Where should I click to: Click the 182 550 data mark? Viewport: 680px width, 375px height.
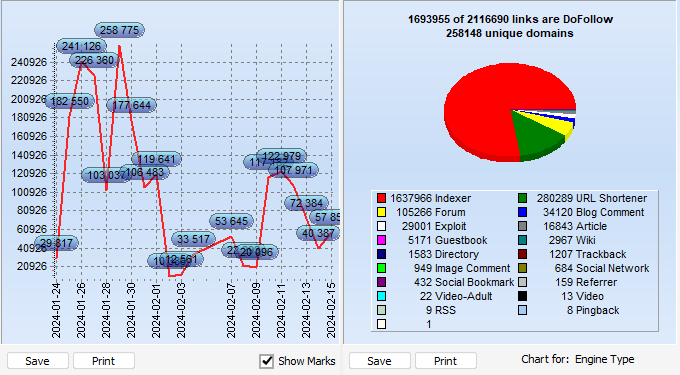click(69, 101)
